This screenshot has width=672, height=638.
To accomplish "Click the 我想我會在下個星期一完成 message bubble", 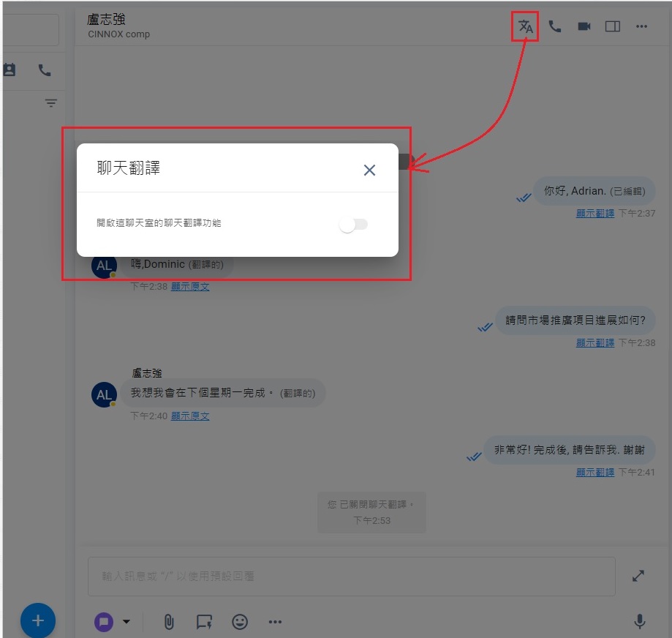I will tap(223, 393).
